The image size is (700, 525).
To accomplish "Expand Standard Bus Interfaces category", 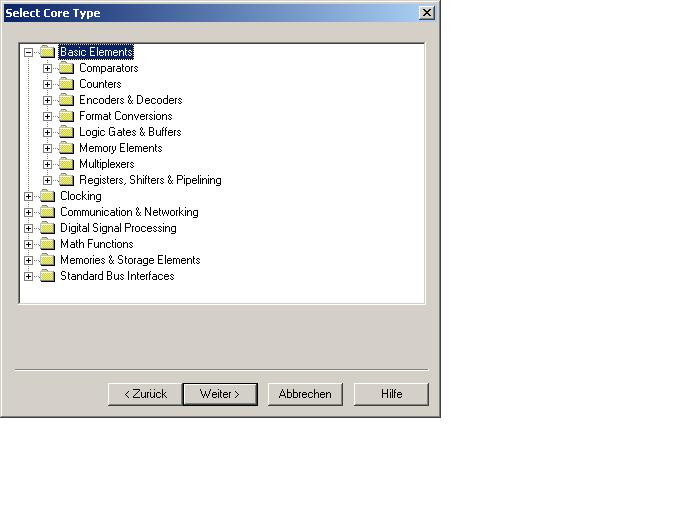I will 29,276.
